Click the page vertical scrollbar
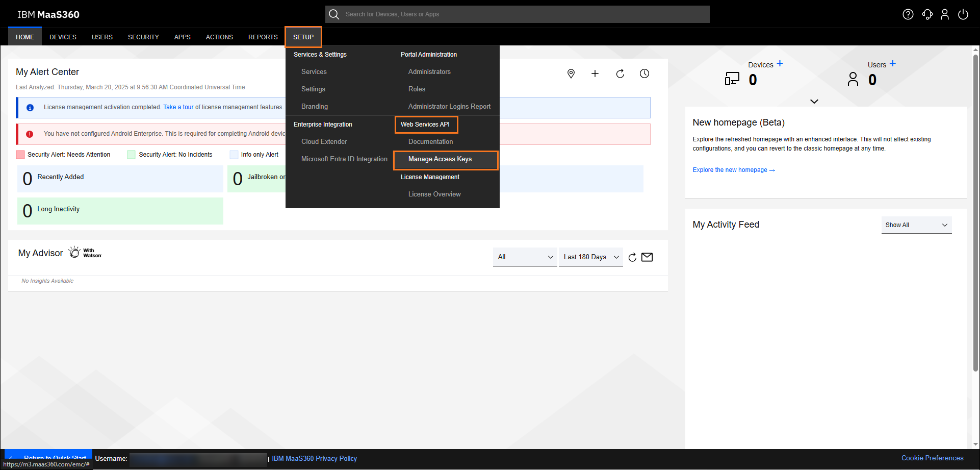This screenshot has width=980, height=470. [975, 213]
